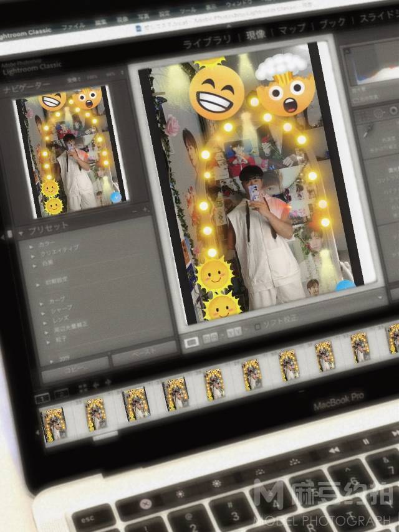399x532 pixels.
Task: Go forward using the filmstrip right arrow
Action: [108, 382]
